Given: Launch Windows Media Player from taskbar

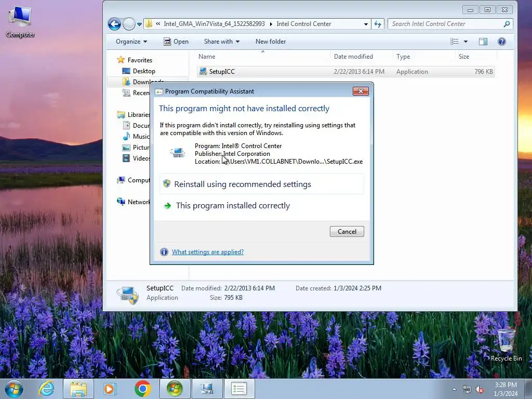Looking at the screenshot, I should point(109,389).
